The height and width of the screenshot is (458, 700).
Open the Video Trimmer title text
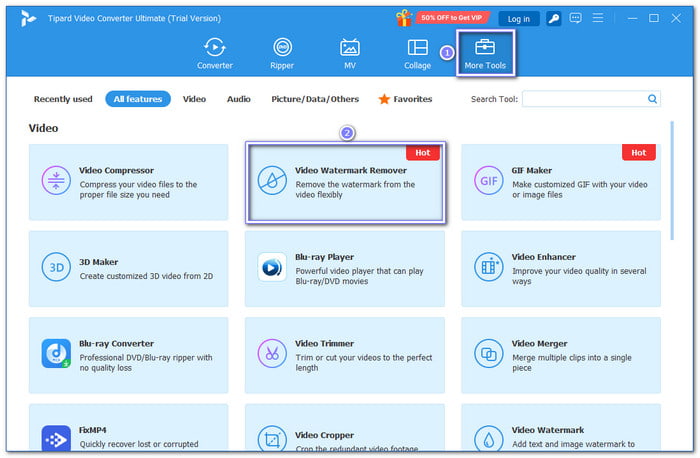coord(325,344)
